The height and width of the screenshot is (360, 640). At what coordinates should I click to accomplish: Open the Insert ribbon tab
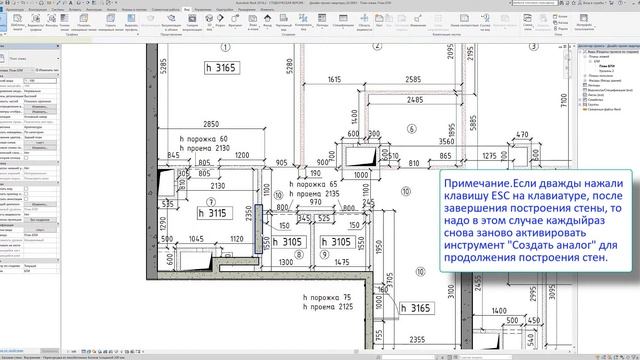coord(75,9)
